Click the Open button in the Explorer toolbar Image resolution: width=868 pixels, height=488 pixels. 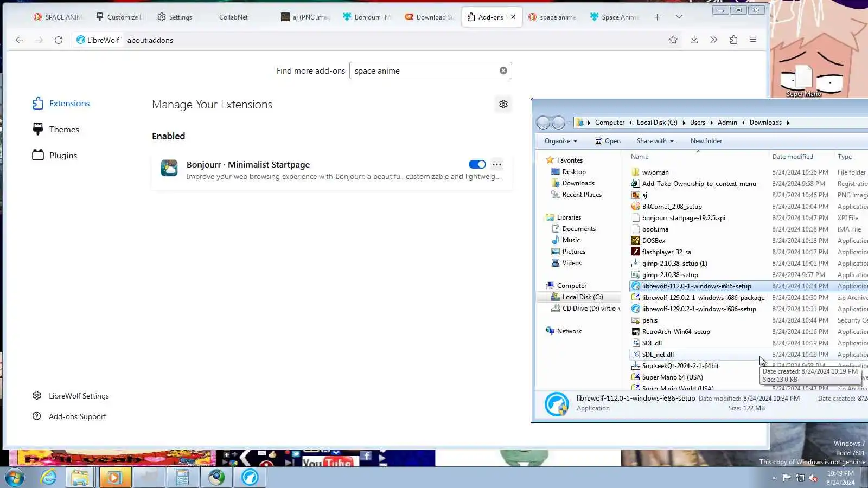[608, 141]
